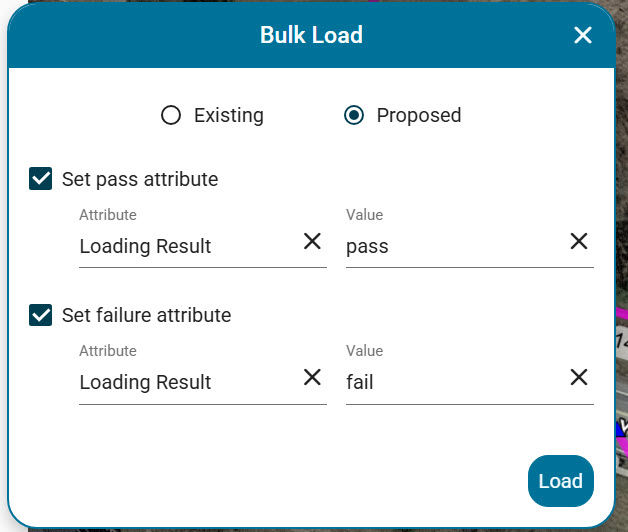The width and height of the screenshot is (628, 532).
Task: Select the Proposed radio button
Action: pos(354,115)
